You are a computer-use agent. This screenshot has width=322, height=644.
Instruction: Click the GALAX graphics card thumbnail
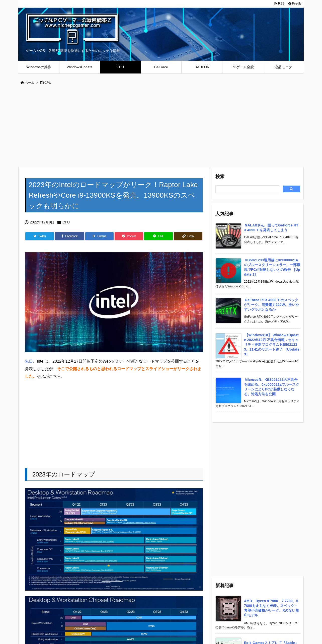coord(228,236)
